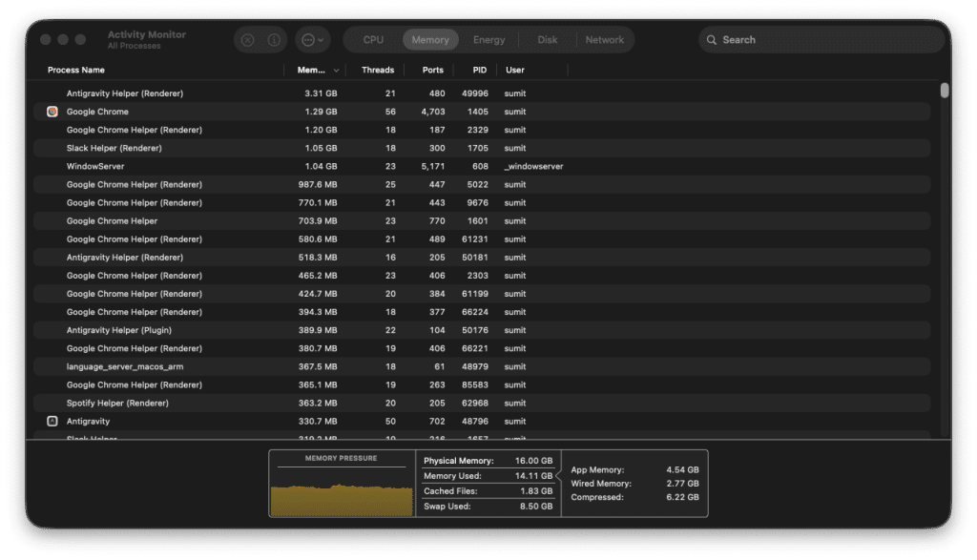
Task: Select Antigravity Helper (Renderer) with PID 50181
Action: 482,258
